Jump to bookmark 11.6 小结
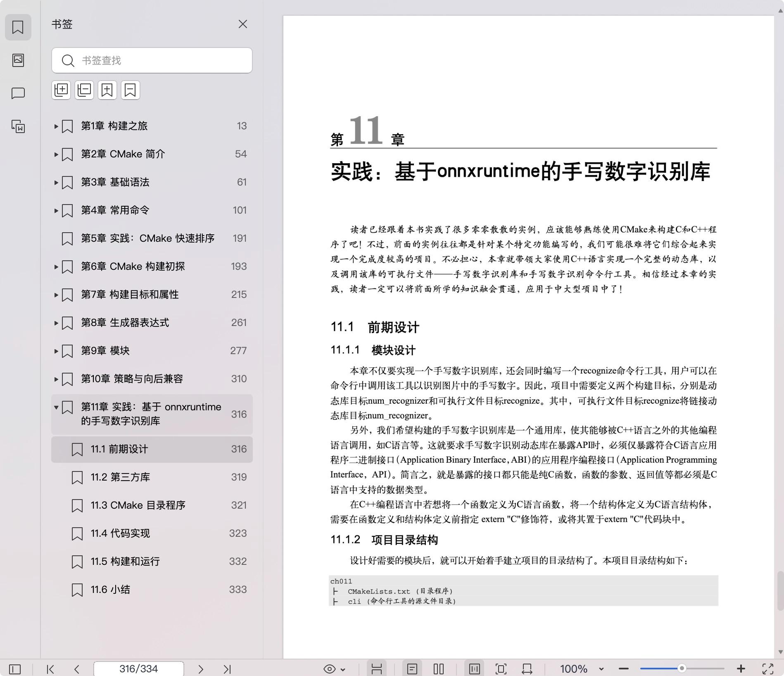This screenshot has height=676, width=784. 152,590
